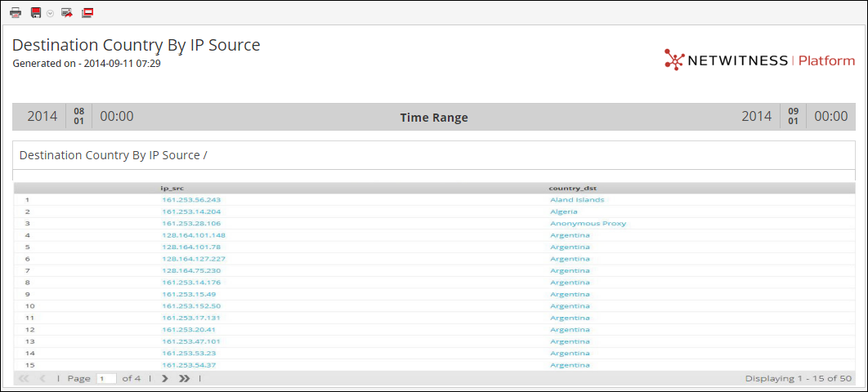Go to the next results page
This screenshot has width=868, height=392.
click(x=165, y=379)
